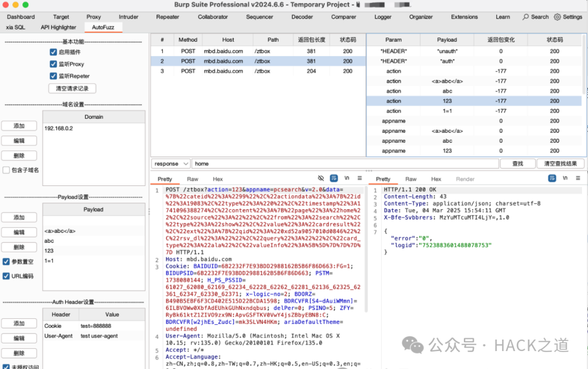
Task: Switch to the API Highlighter tab
Action: point(58,27)
